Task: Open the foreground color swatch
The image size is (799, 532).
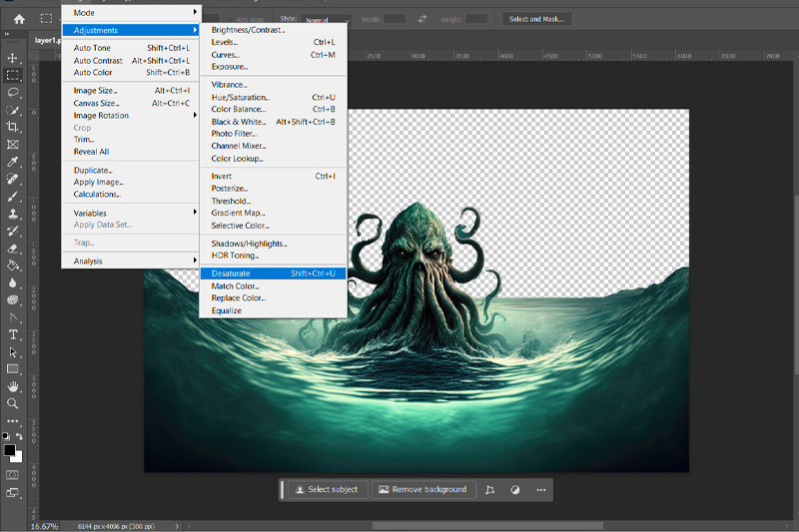Action: point(10,451)
